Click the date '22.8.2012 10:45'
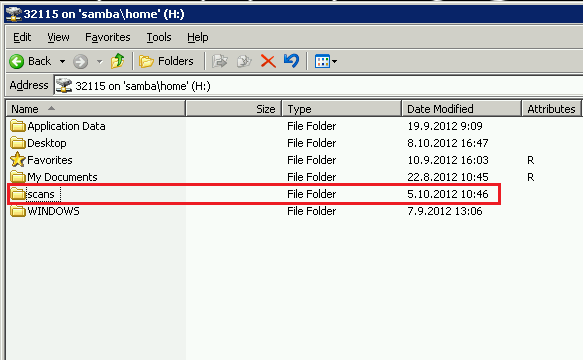Screen dimensions: 583x360 [448, 177]
